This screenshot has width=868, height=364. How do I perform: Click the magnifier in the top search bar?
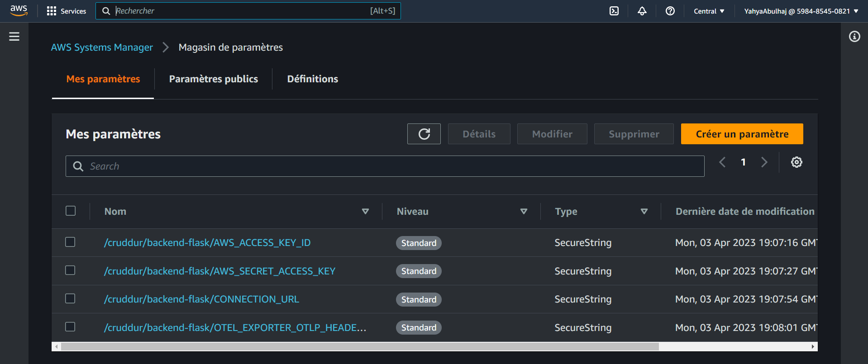tap(106, 11)
